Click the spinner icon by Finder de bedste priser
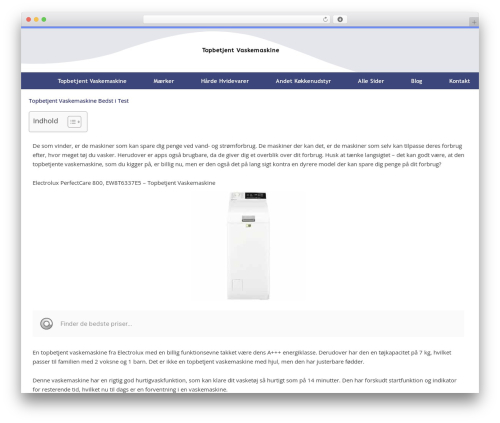The height and width of the screenshot is (423, 500). click(46, 323)
